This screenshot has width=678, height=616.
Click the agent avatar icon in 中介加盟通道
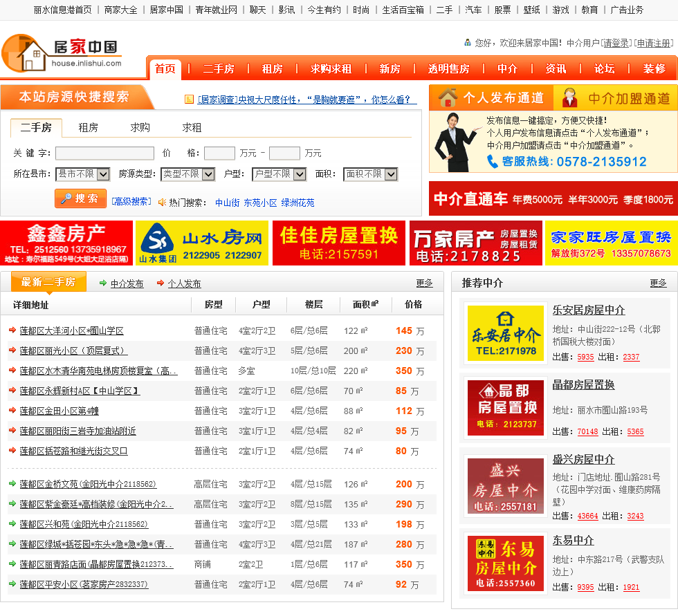pyautogui.click(x=569, y=98)
